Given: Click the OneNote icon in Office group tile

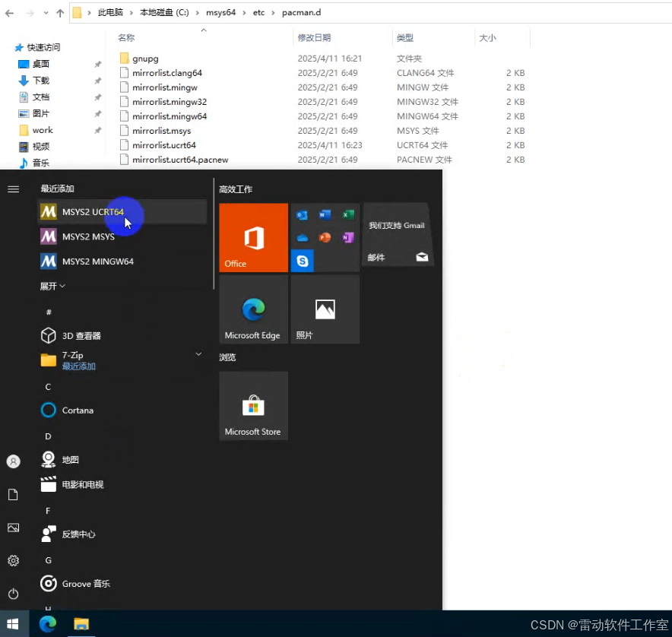Looking at the screenshot, I should click(x=348, y=237).
